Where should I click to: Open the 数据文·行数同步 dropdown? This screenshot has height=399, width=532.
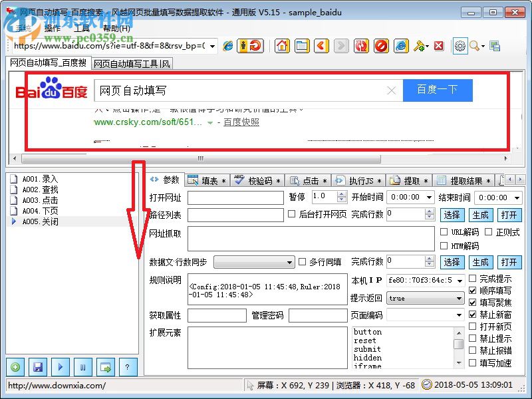pos(289,261)
